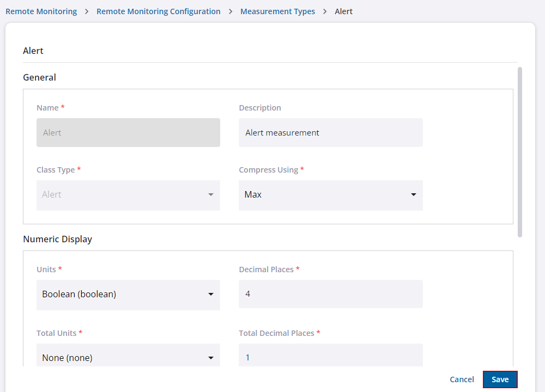This screenshot has height=392, width=545.
Task: Go to Remote Monitoring breadcrumb
Action: 41,11
